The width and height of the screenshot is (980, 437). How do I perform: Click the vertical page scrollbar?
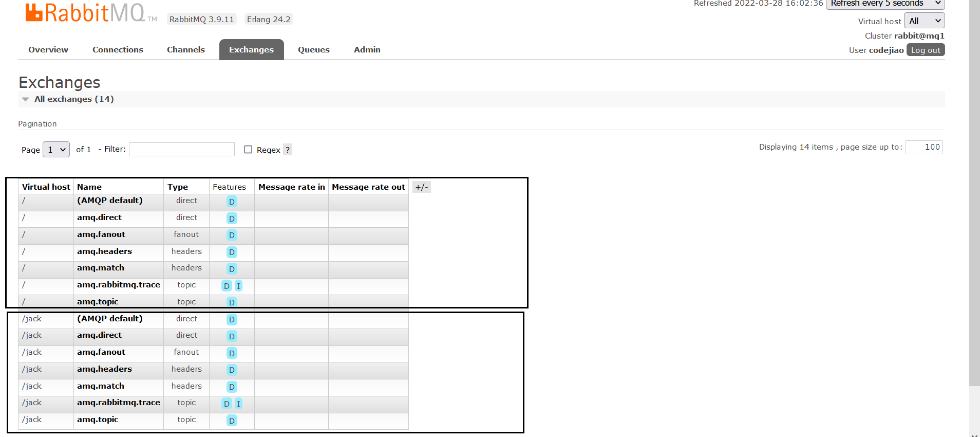pyautogui.click(x=974, y=193)
